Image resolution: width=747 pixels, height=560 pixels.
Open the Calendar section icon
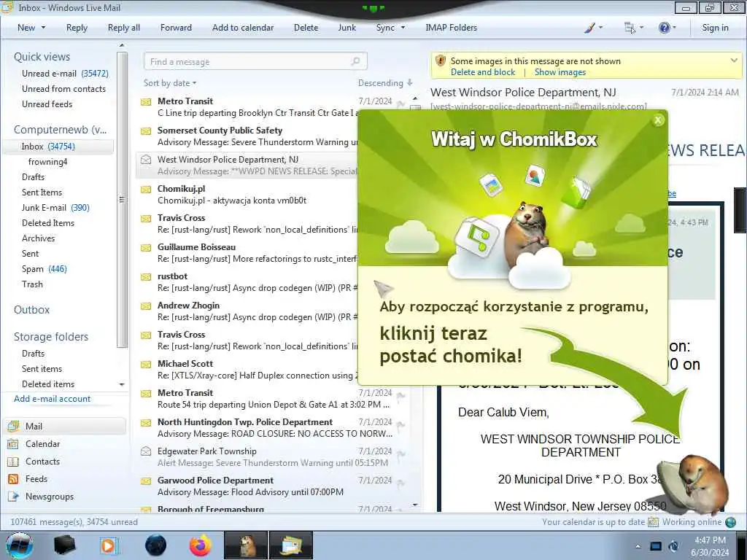click(13, 444)
